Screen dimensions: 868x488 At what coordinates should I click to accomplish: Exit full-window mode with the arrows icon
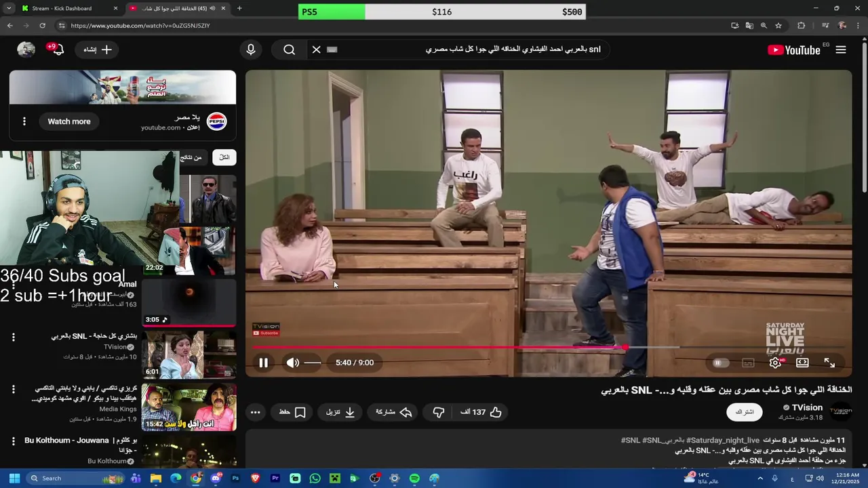(x=829, y=363)
